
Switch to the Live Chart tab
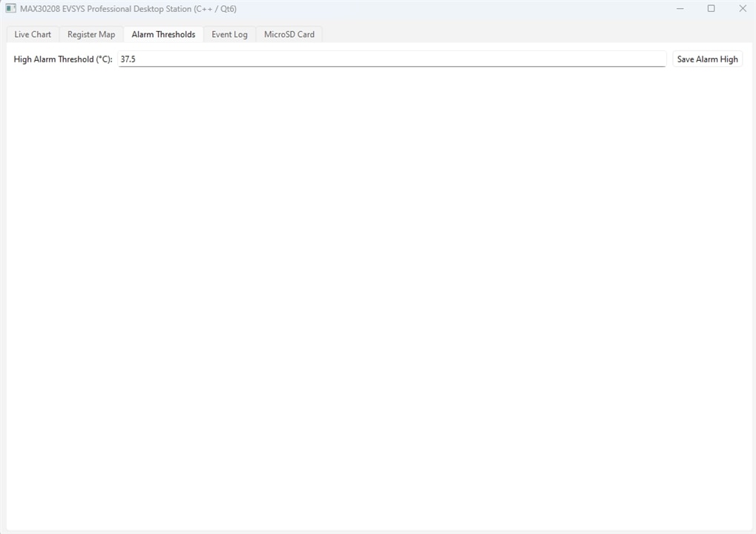click(33, 34)
